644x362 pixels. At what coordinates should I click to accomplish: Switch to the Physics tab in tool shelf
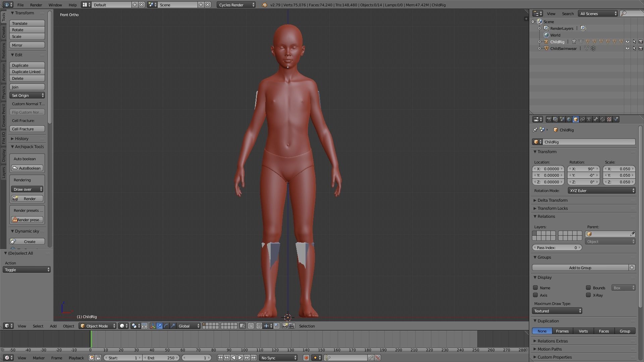(x=3, y=92)
